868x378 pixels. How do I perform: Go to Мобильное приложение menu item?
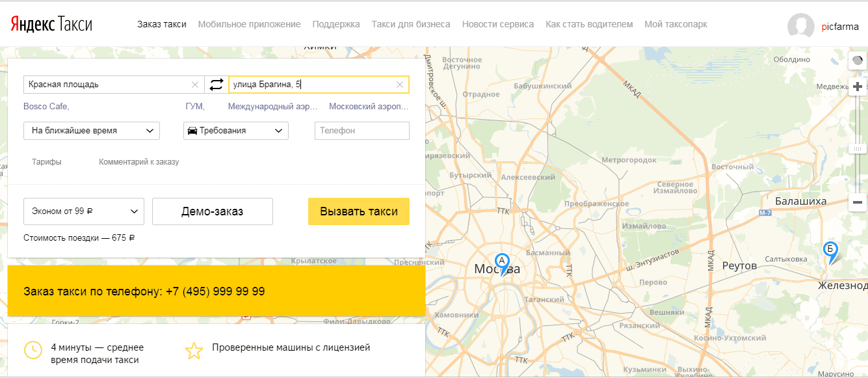click(x=249, y=24)
